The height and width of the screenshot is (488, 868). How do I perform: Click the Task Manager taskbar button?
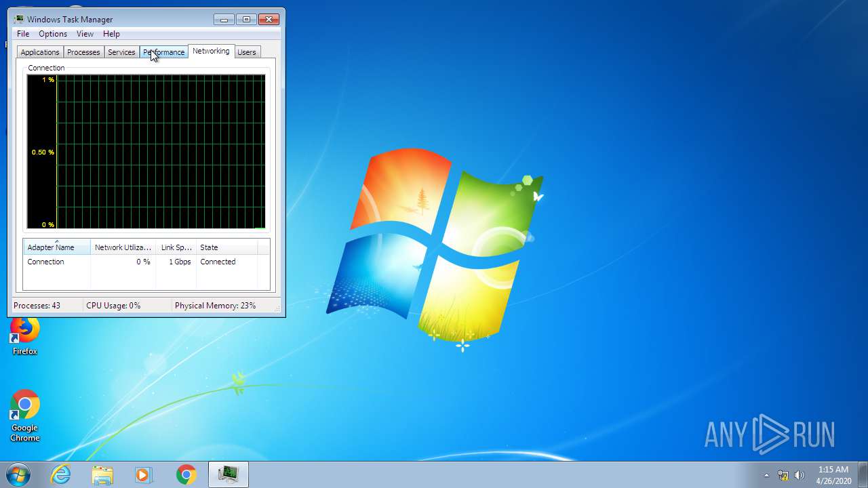(x=229, y=474)
